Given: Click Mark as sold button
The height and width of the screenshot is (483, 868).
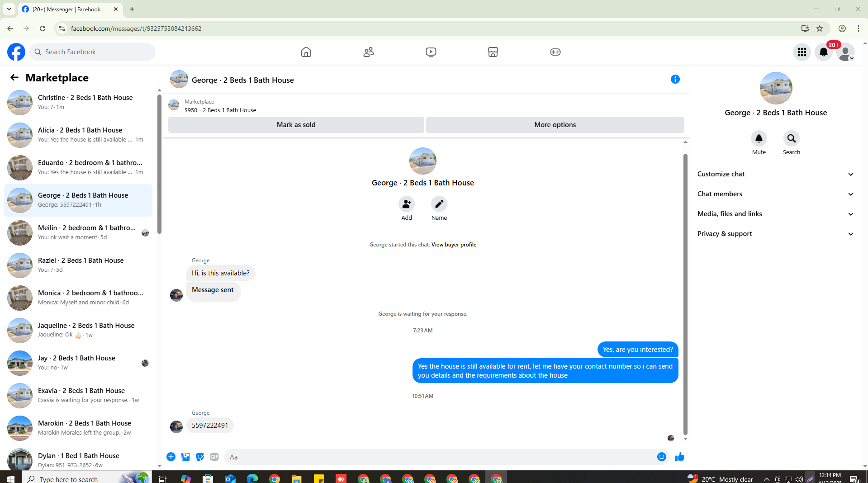Looking at the screenshot, I should (x=296, y=125).
